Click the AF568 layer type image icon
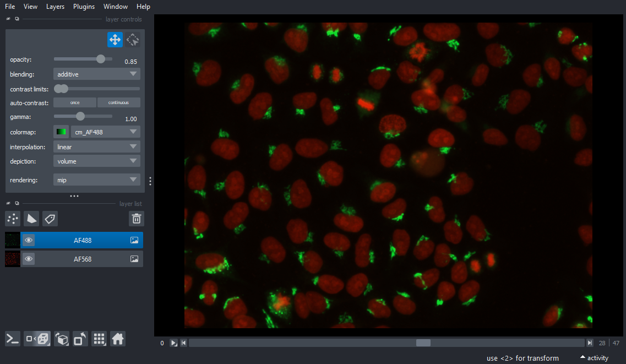626x364 pixels. click(134, 259)
